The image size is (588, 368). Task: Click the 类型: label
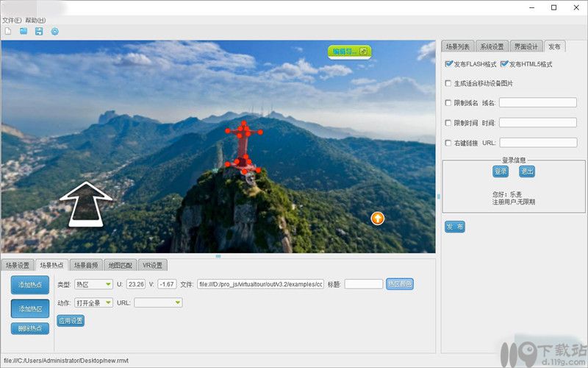(x=64, y=285)
